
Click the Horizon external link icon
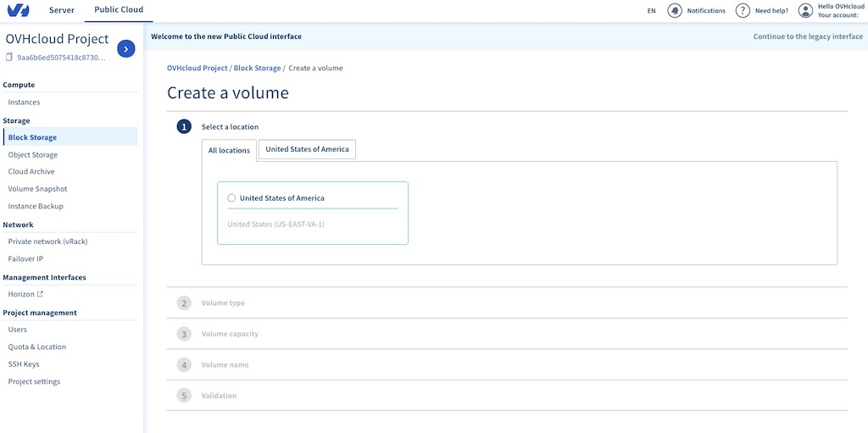click(x=39, y=294)
